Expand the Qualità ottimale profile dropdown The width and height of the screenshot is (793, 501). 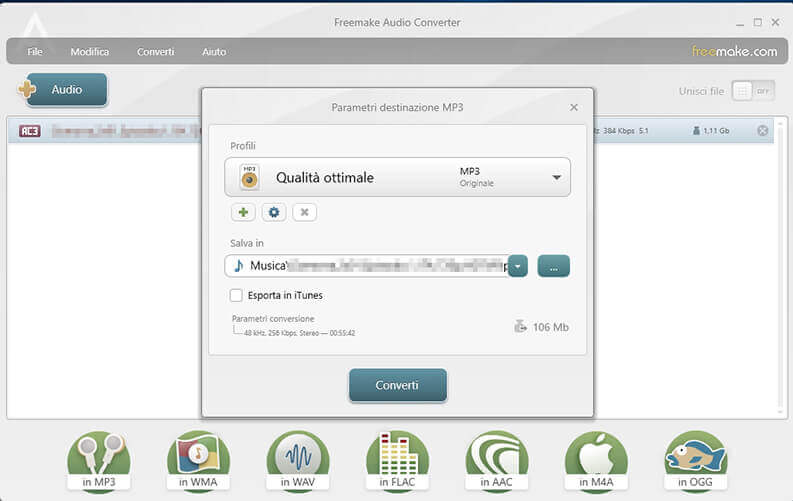click(556, 177)
